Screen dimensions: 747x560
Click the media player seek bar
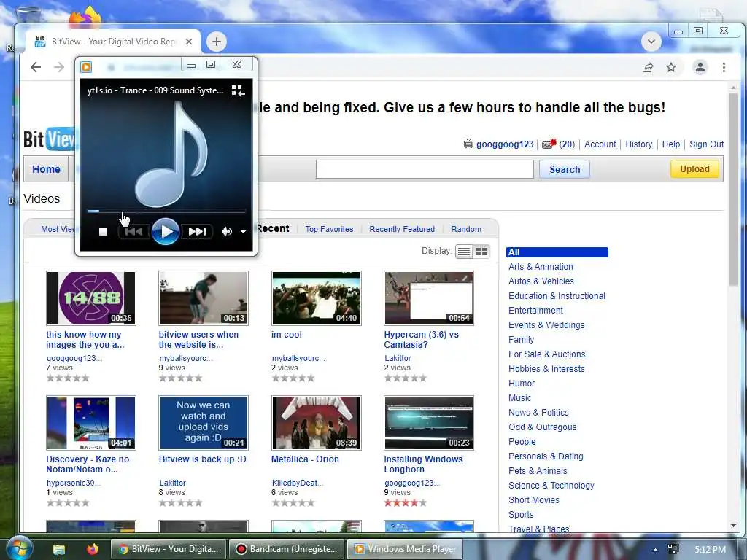[166, 211]
